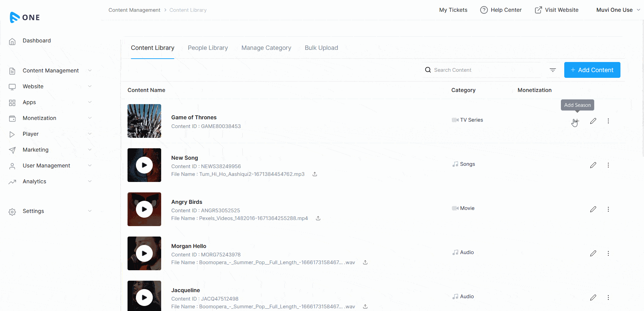Play the Angry Birds thumbnail preview

click(144, 209)
